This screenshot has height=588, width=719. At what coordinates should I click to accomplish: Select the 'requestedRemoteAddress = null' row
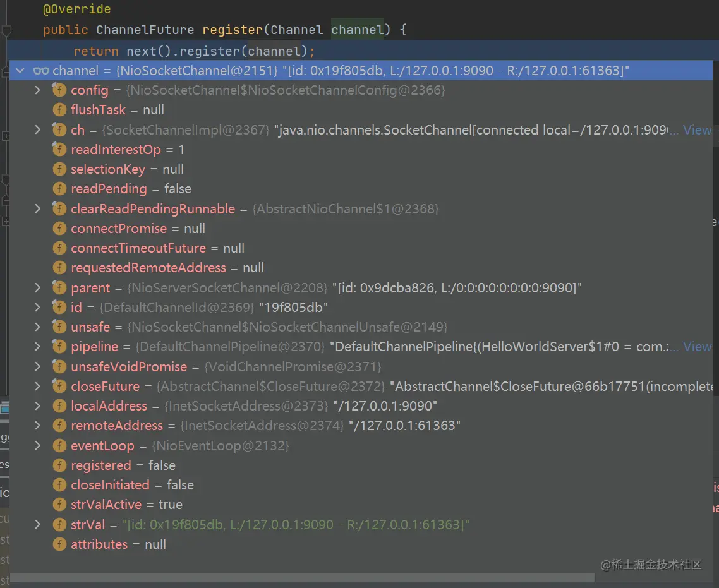pos(361,268)
